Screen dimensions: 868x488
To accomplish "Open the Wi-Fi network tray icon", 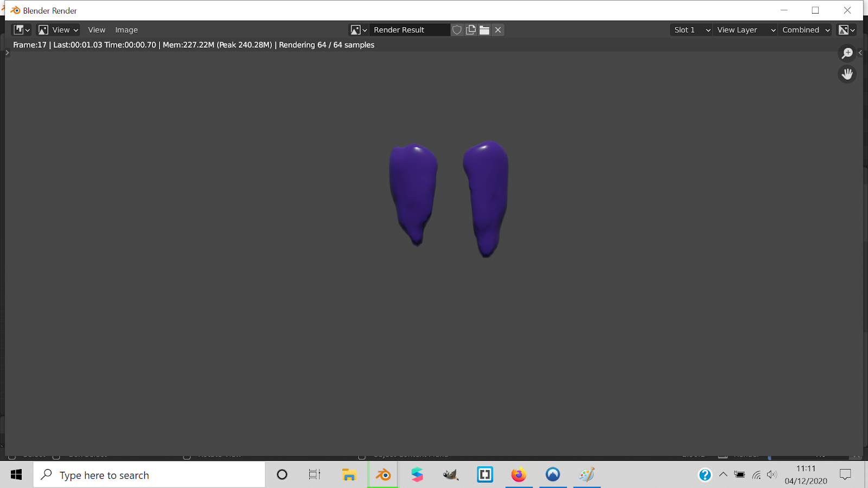I will coord(756,475).
